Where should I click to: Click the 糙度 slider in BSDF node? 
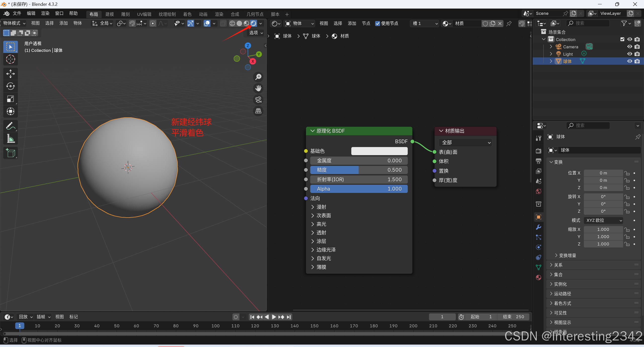tap(359, 170)
